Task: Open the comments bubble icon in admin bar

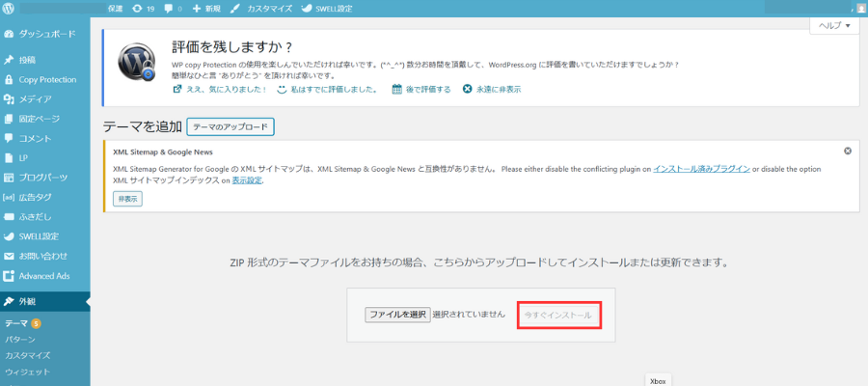Action: click(173, 8)
